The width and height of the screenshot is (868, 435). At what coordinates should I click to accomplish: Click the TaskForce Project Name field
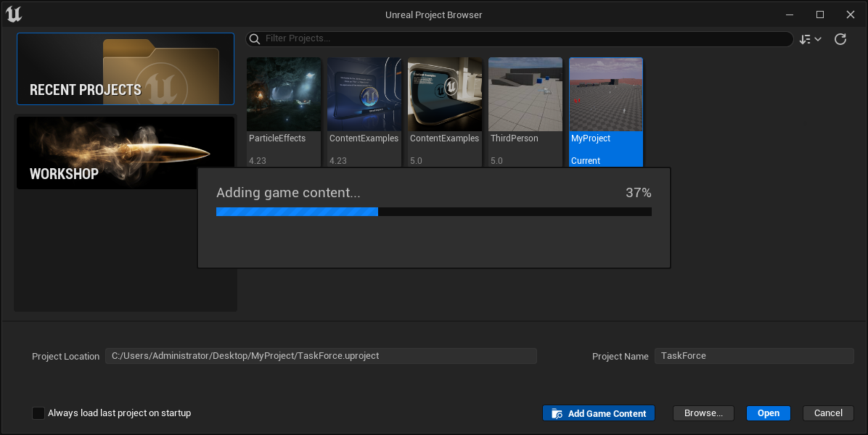pyautogui.click(x=753, y=355)
